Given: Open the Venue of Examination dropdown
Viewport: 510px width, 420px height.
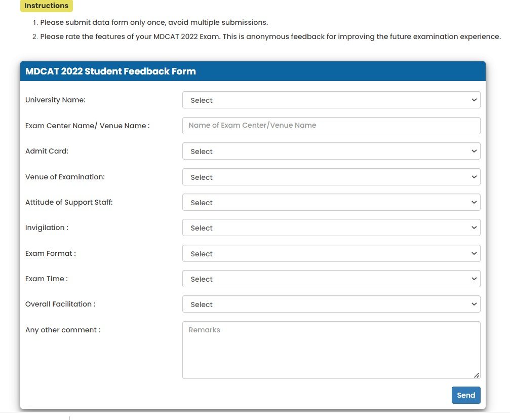Looking at the screenshot, I should [331, 177].
